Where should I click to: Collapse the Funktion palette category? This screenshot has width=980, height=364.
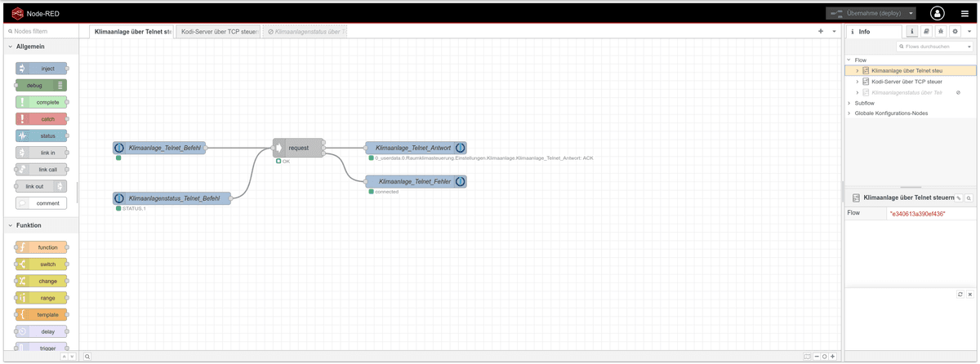point(42,225)
